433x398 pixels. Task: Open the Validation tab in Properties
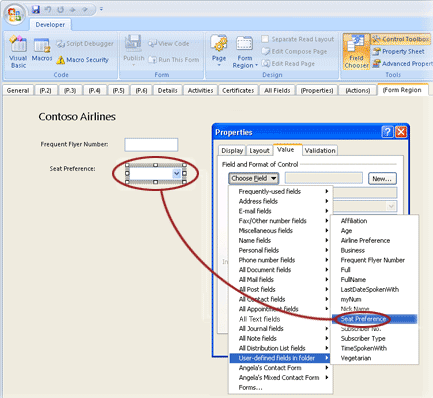pyautogui.click(x=320, y=151)
